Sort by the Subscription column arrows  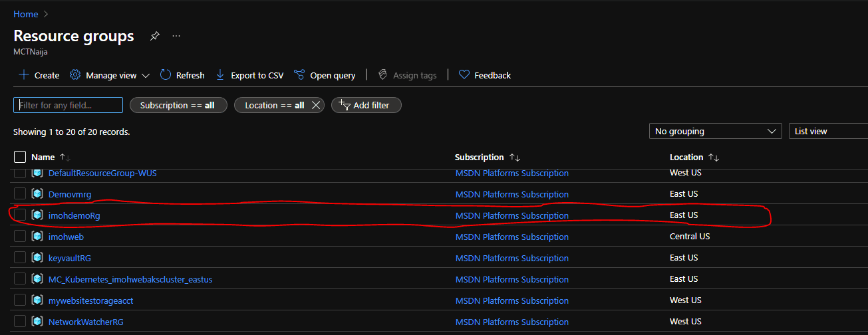pos(514,158)
